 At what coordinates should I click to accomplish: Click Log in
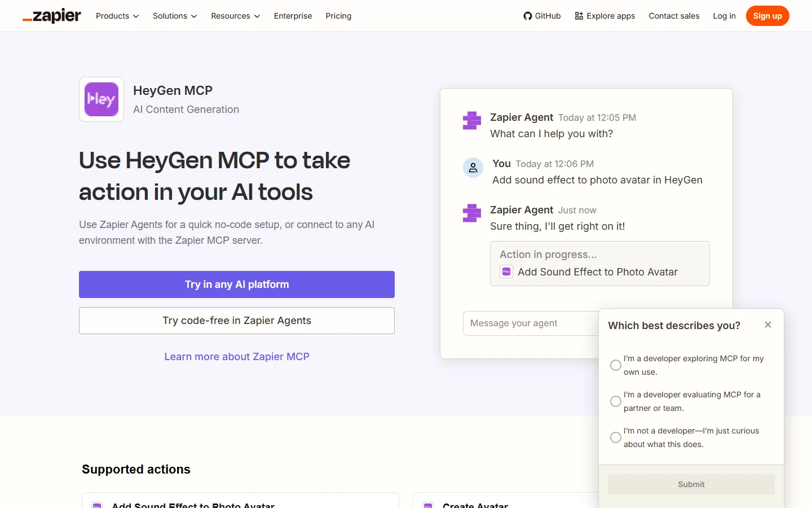pos(724,16)
